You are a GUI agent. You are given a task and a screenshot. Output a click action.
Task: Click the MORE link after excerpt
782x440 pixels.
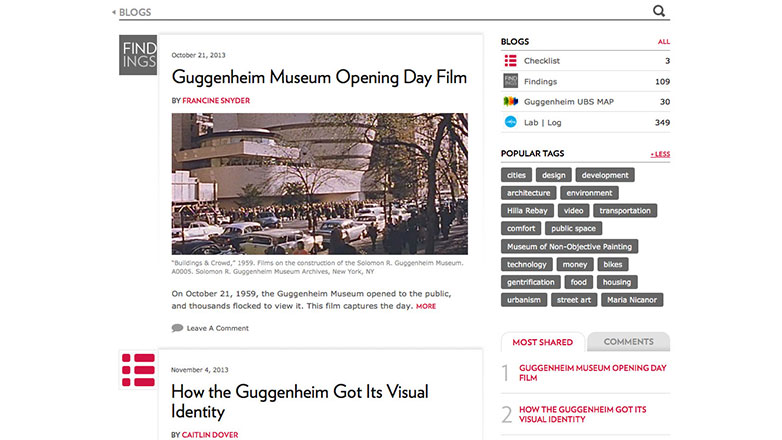(x=426, y=306)
